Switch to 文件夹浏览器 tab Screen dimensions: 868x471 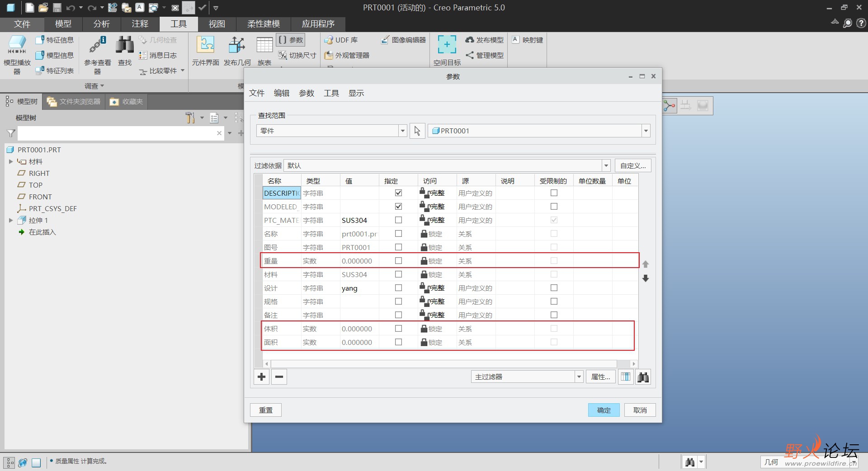pos(74,102)
